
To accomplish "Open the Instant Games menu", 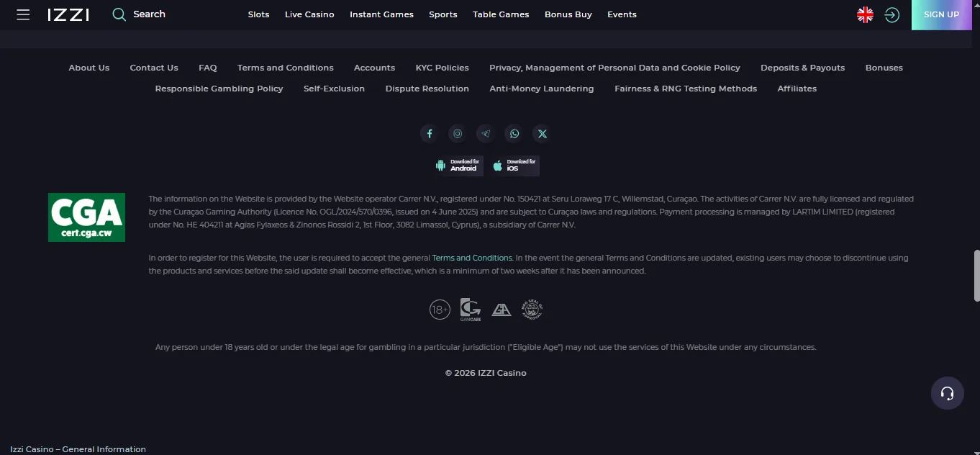I will point(381,14).
